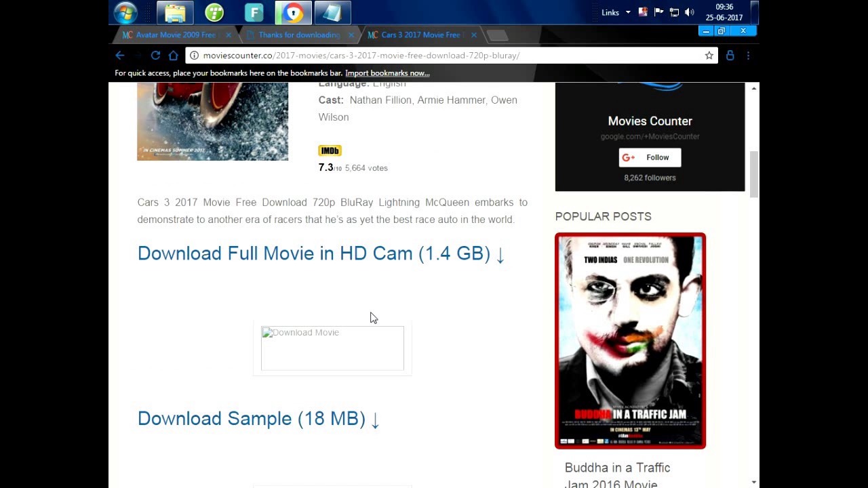Switch to the browser taskbar icon

point(293,12)
